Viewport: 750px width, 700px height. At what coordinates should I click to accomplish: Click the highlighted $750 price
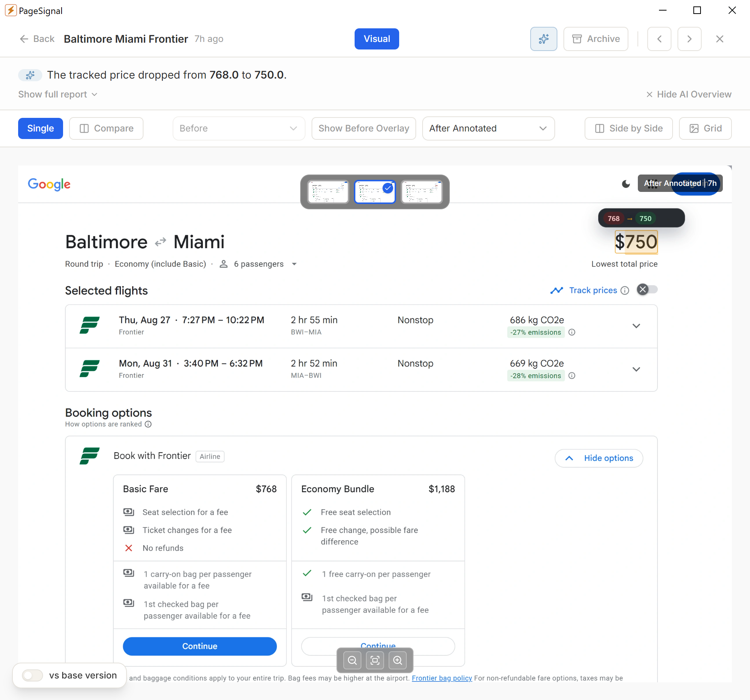click(x=636, y=242)
